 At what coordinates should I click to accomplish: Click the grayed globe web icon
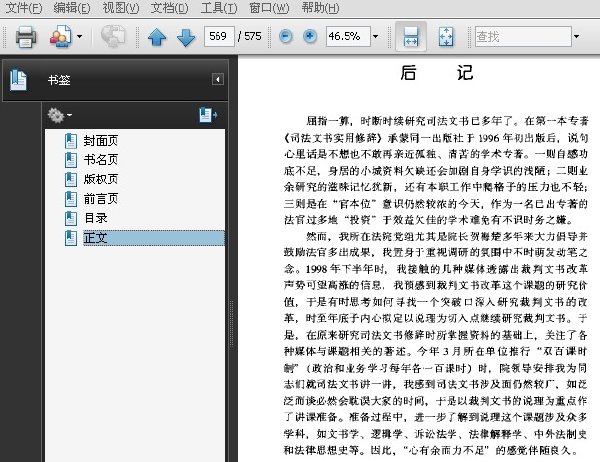click(x=113, y=36)
